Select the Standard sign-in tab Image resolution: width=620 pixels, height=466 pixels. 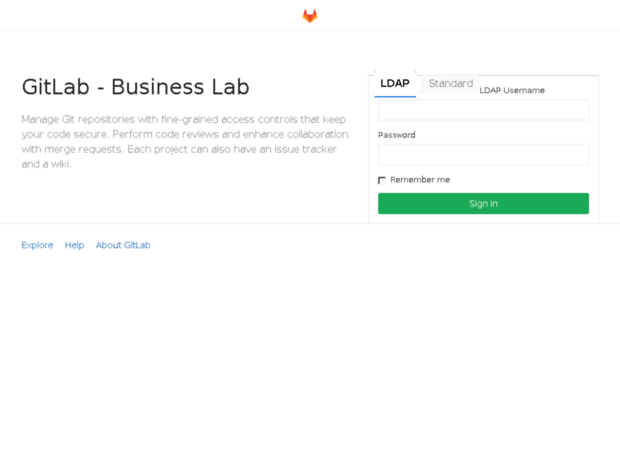click(x=450, y=84)
